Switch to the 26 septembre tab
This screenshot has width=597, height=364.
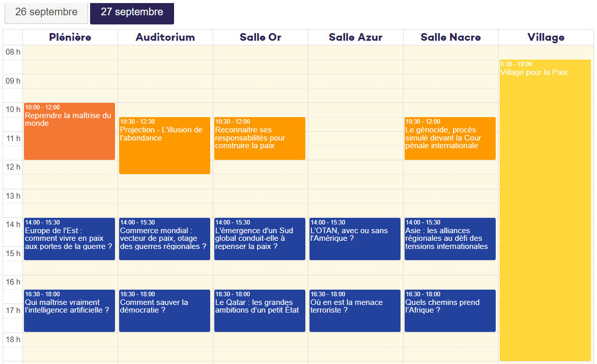tap(46, 12)
